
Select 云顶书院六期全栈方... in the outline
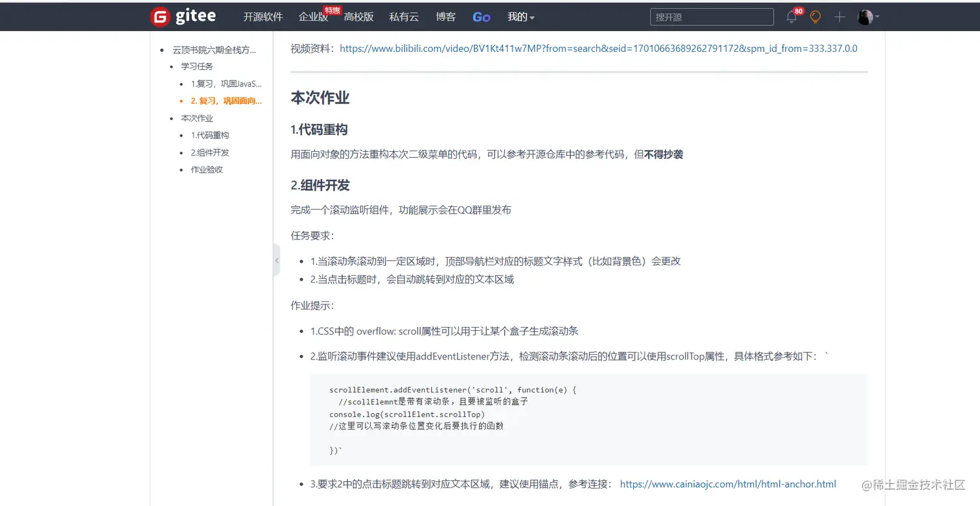[214, 49]
